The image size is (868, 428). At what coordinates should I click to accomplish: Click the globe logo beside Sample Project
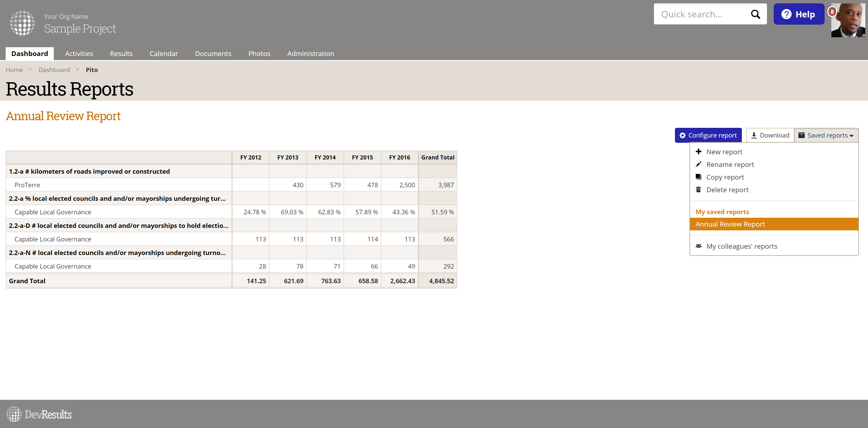coord(22,23)
